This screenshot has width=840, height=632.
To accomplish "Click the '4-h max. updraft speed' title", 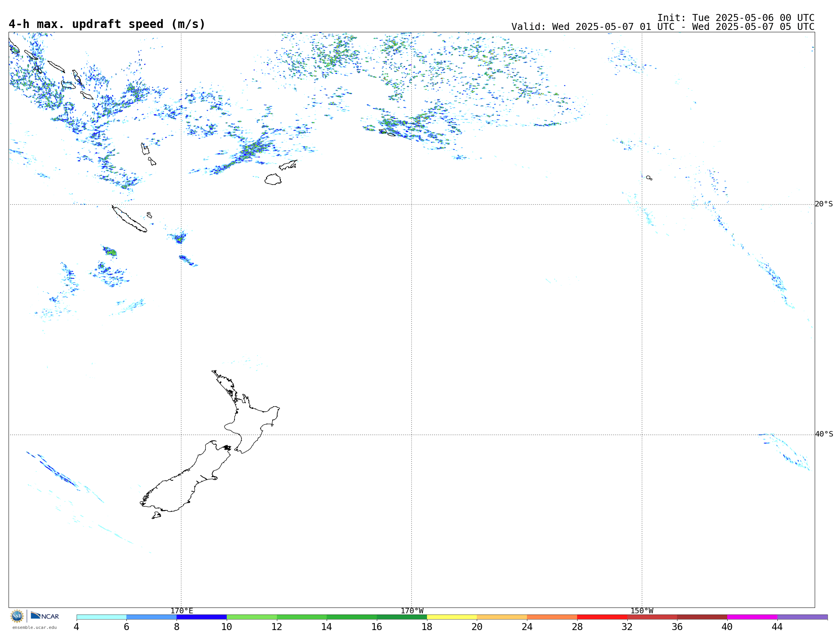I will 107,24.
